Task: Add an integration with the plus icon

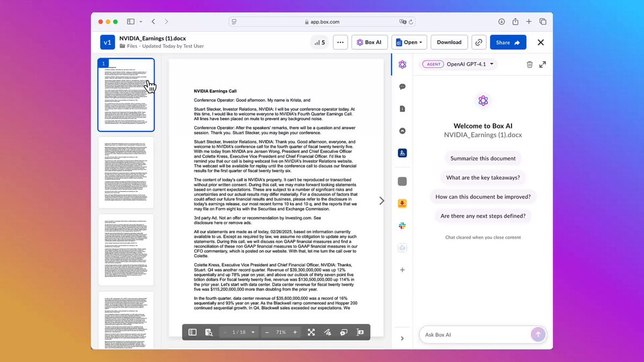Action: [402, 270]
